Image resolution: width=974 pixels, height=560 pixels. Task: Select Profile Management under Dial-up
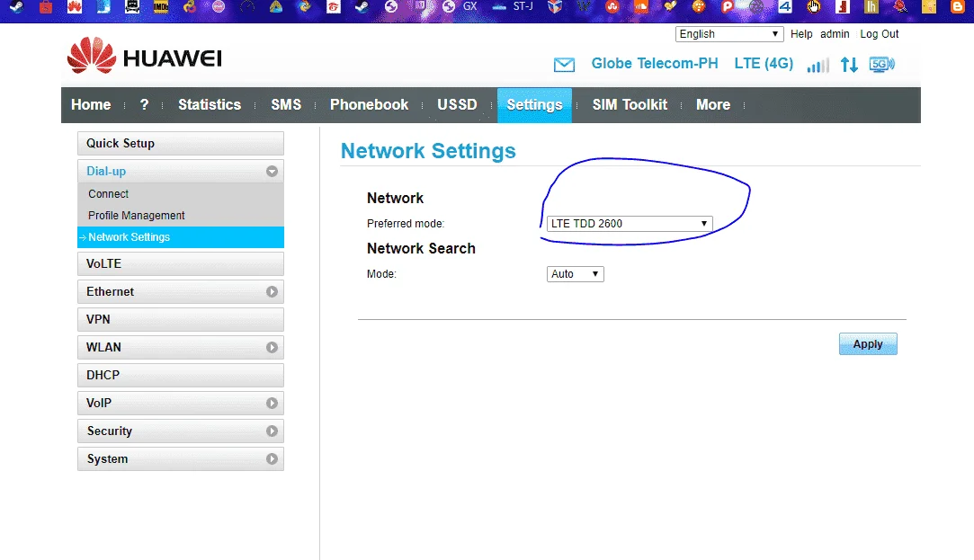point(136,216)
